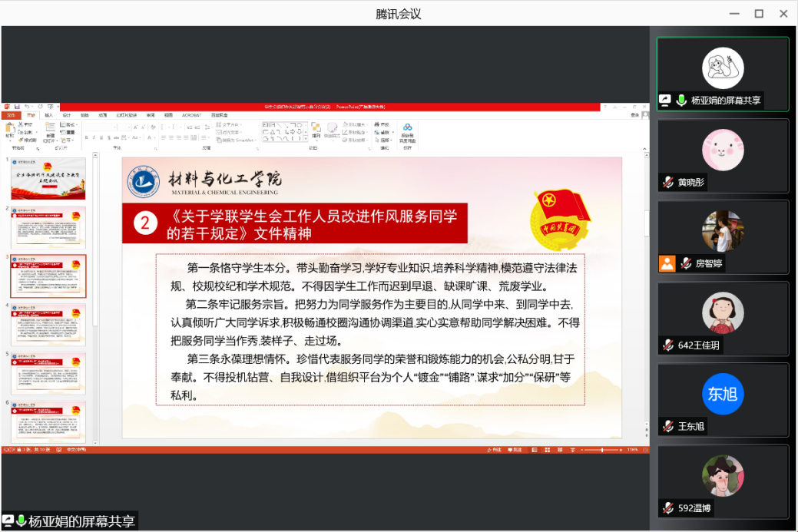Click the 排列 arrange icon in the ribbon
The image size is (798, 532).
coord(317,132)
